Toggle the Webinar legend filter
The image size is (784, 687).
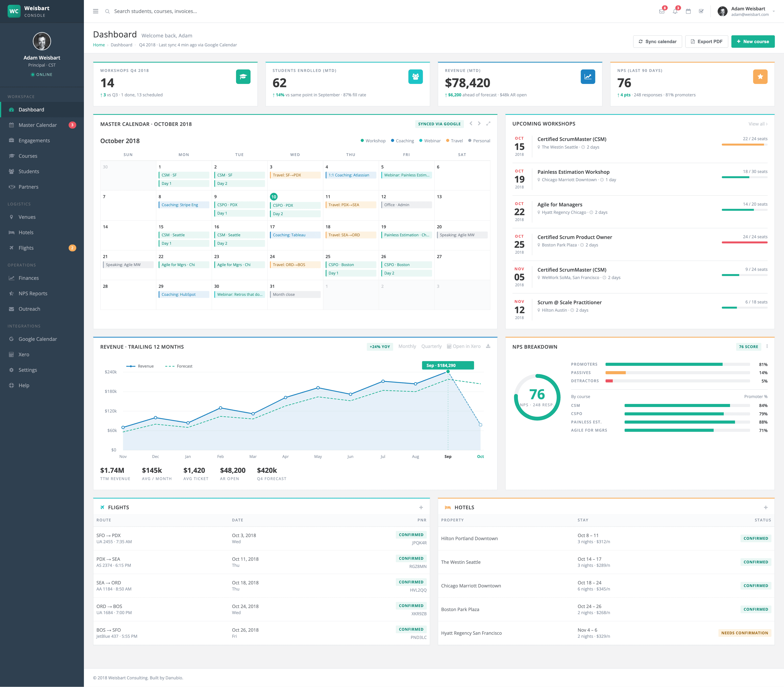click(x=430, y=141)
